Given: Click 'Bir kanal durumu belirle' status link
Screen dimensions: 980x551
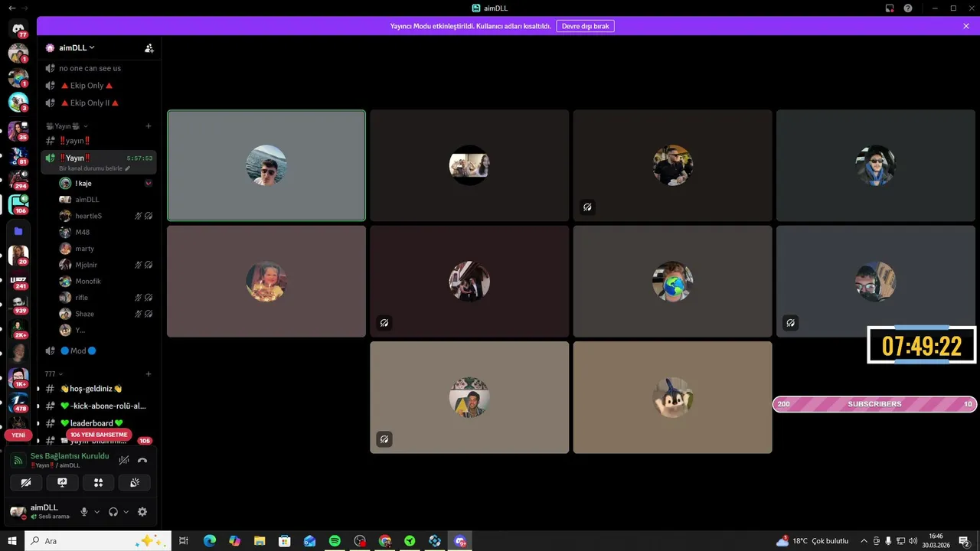Looking at the screenshot, I should (x=94, y=168).
